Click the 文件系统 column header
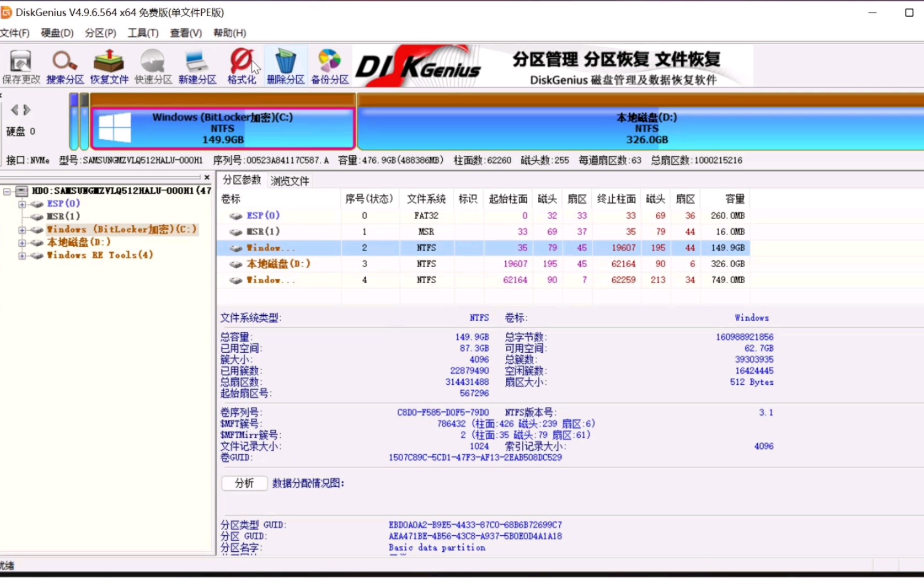This screenshot has width=924, height=578. [426, 199]
